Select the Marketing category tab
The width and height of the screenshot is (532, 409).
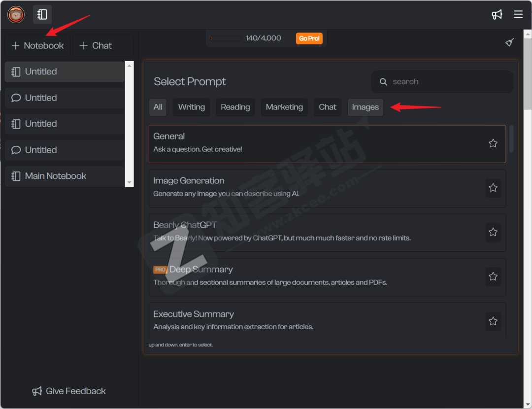[284, 107]
